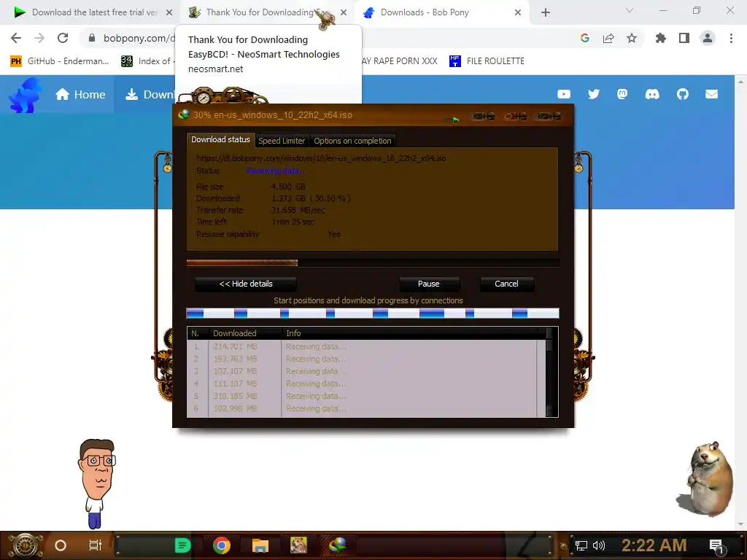Open the notification center icon
Image resolution: width=747 pixels, height=560 pixels.
pos(716,545)
